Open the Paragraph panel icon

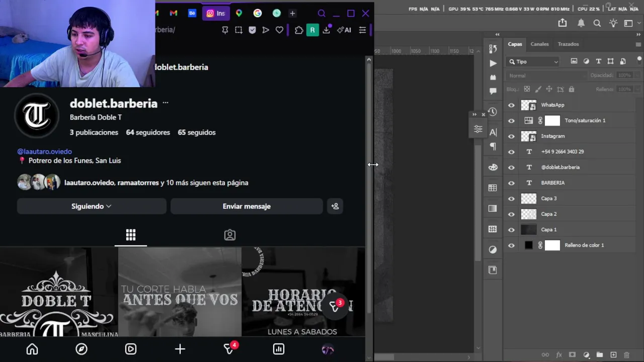493,146
